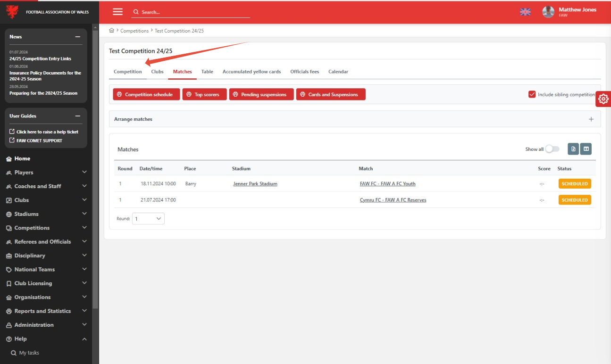This screenshot has height=364, width=611.
Task: Click the Clubs sidebar icon
Action: point(9,200)
